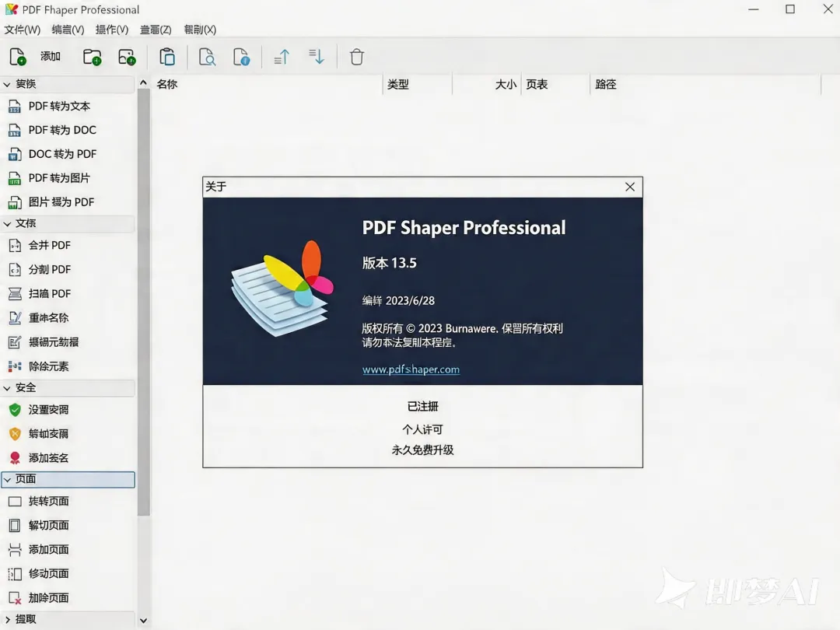Open the (Z) view menu
Viewport: 840px width, 630px height.
156,30
